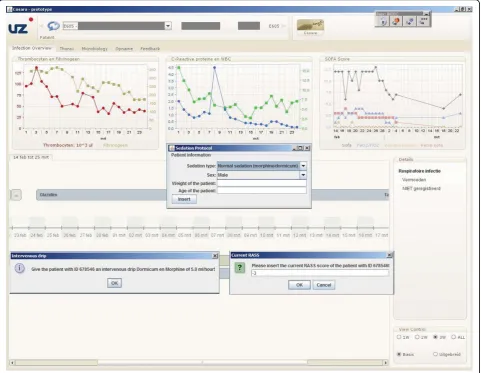This screenshot has width=481, height=373.
Task: Close the Sedation Protocol window
Action: click(x=307, y=148)
